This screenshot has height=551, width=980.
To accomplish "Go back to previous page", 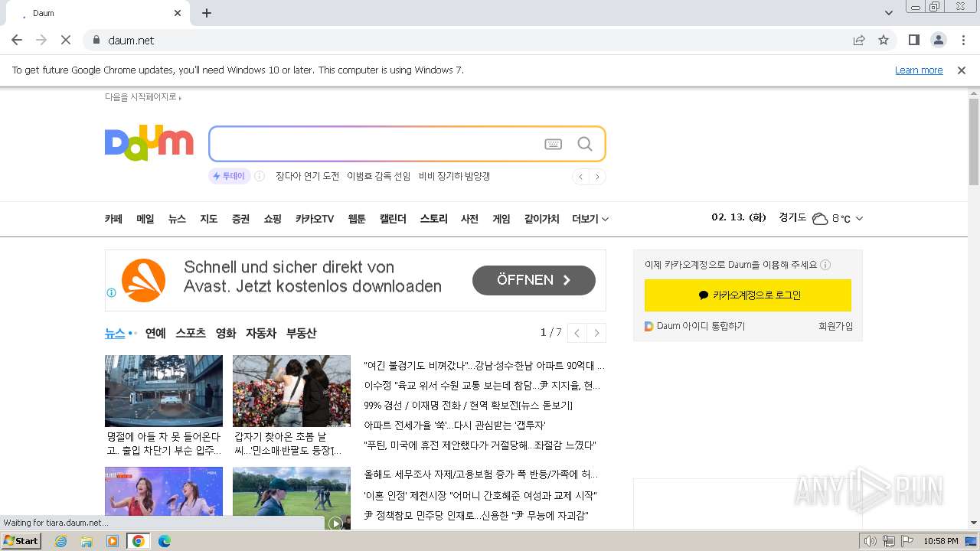I will 17,40.
